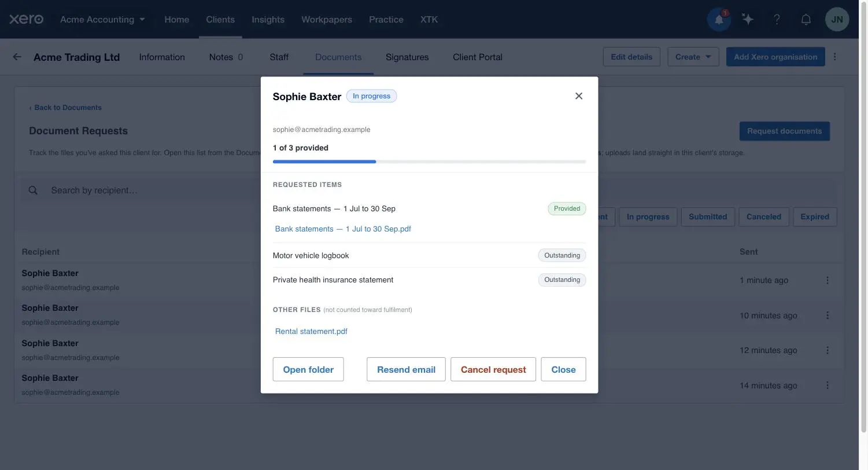Click the outline bell icon in header

806,19
